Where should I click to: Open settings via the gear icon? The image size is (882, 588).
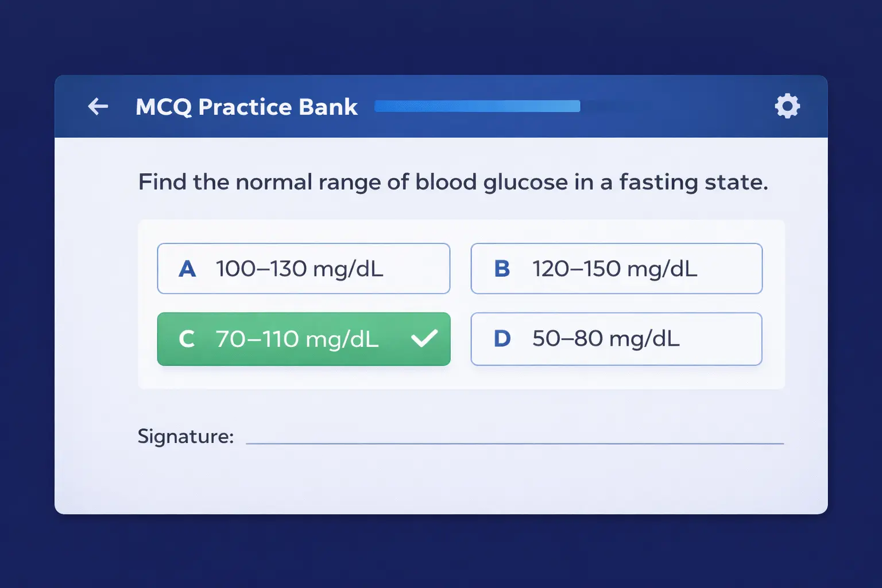coord(787,106)
